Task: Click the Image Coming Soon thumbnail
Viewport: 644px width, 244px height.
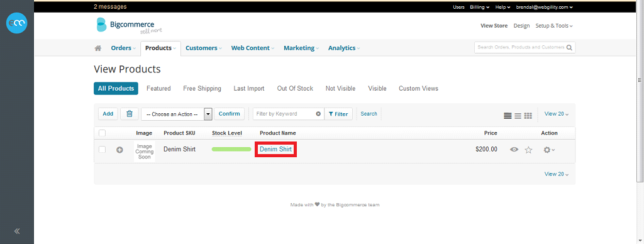Action: [x=145, y=152]
